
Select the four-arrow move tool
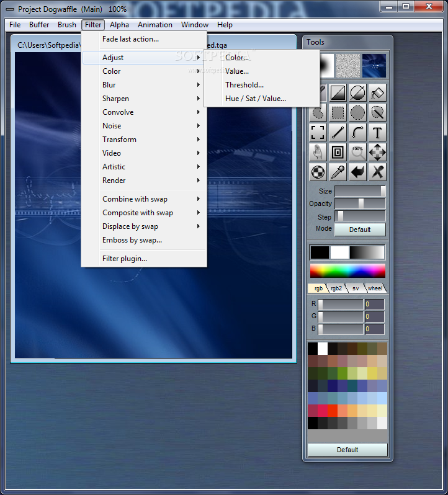coord(377,153)
